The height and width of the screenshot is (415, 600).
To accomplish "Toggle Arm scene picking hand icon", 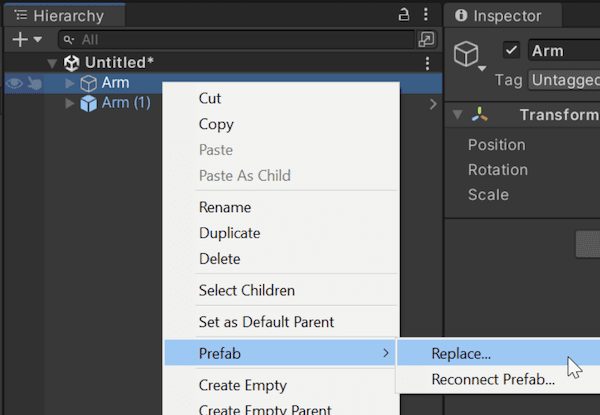I will (x=34, y=83).
